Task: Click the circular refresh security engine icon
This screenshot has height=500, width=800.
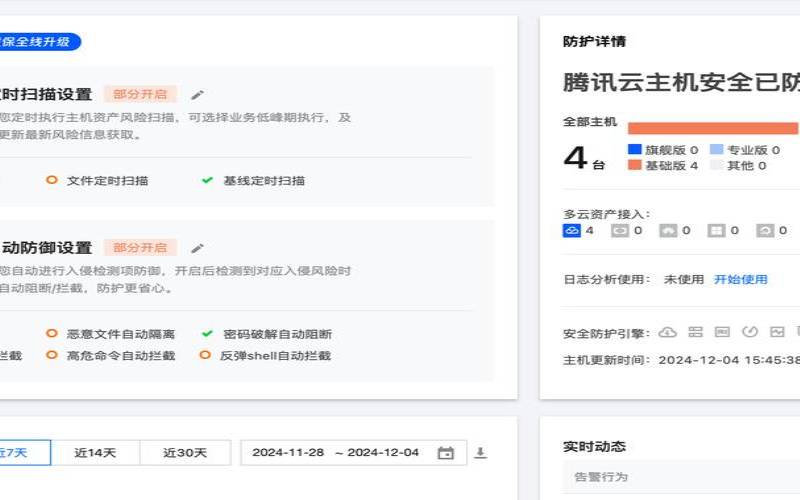Action: (x=749, y=332)
